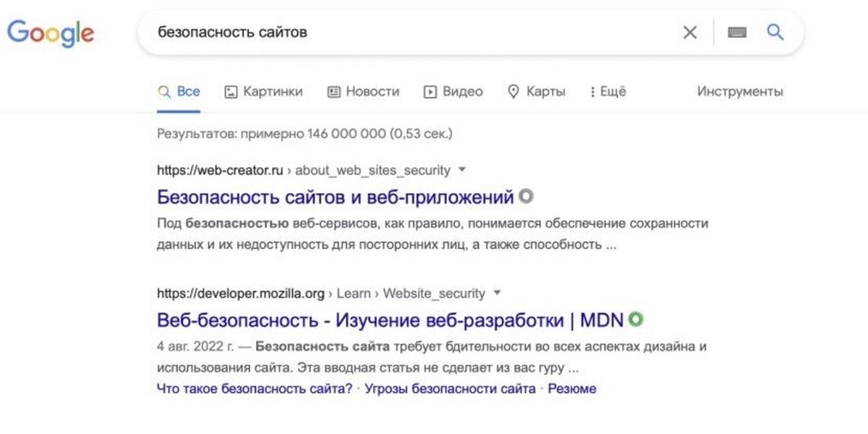Screen dimensions: 868x434
Task: Open the Инструменты search tools
Action: pos(740,92)
